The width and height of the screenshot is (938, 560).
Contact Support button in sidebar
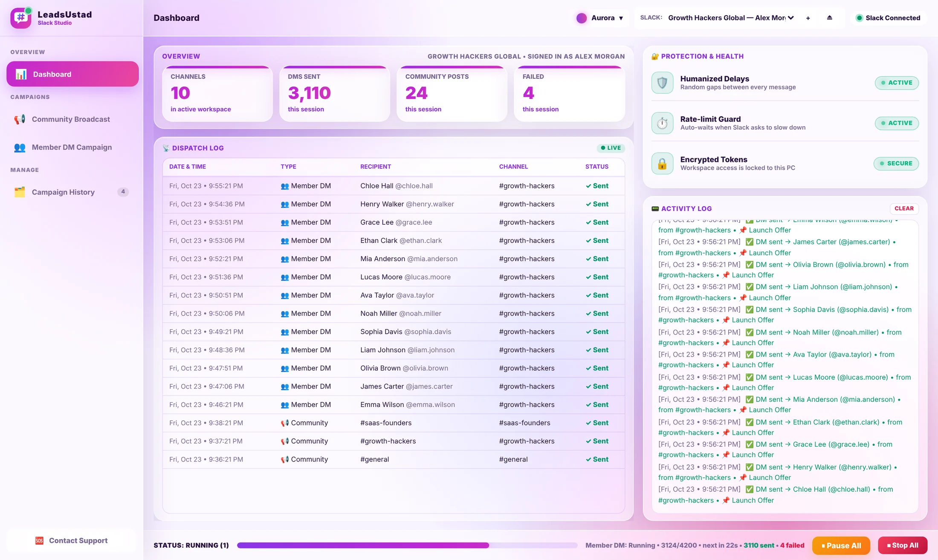72,540
